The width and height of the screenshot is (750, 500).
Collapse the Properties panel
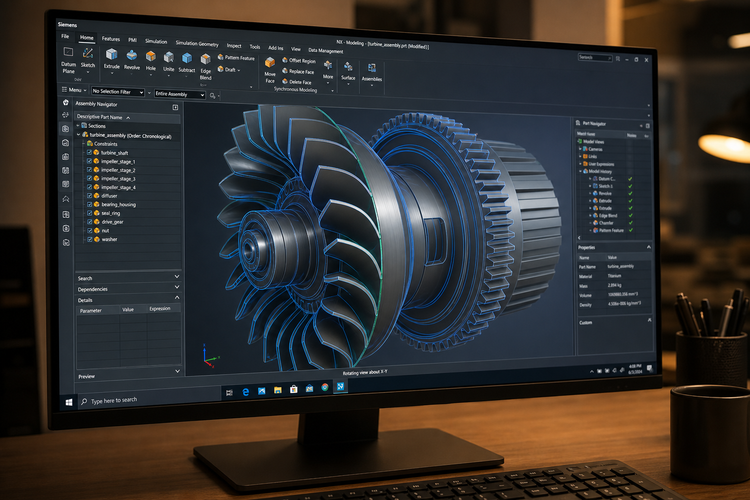coord(649,247)
